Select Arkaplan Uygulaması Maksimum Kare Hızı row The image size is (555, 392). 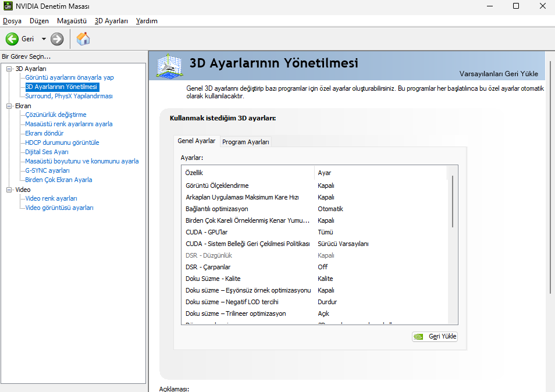point(314,197)
